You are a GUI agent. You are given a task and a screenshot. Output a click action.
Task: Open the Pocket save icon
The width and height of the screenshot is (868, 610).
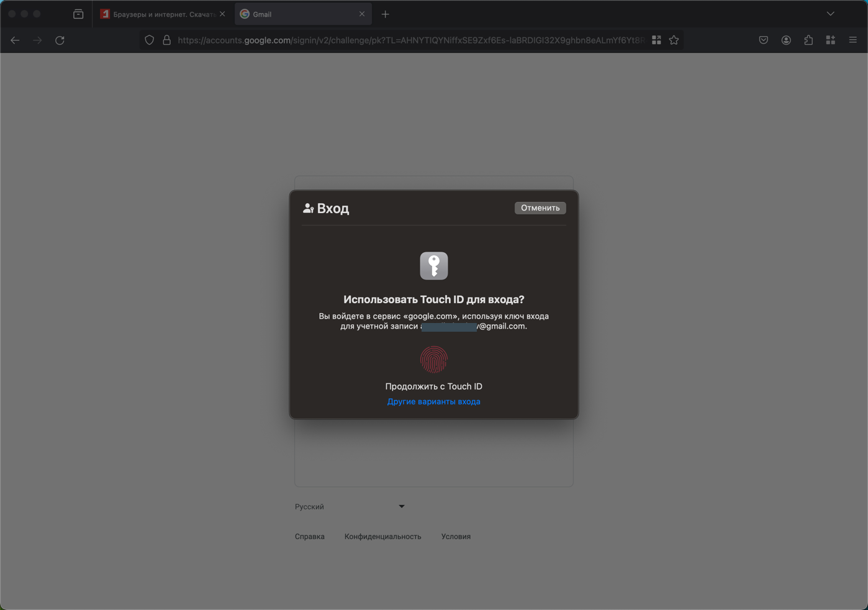pos(764,40)
